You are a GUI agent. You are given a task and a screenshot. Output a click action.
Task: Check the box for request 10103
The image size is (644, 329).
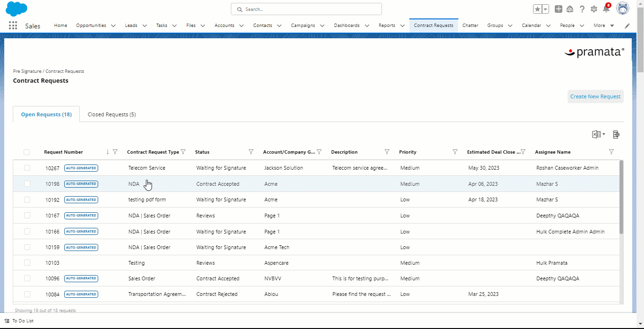[27, 262]
